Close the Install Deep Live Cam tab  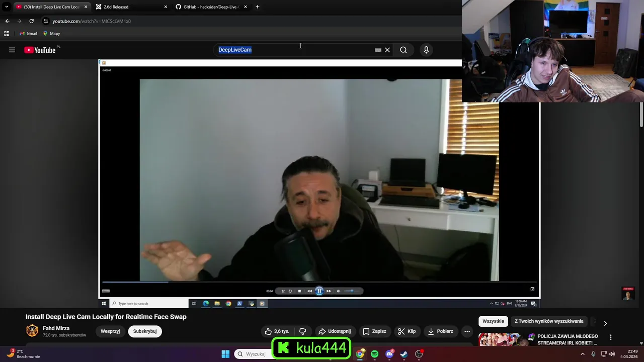(x=86, y=7)
